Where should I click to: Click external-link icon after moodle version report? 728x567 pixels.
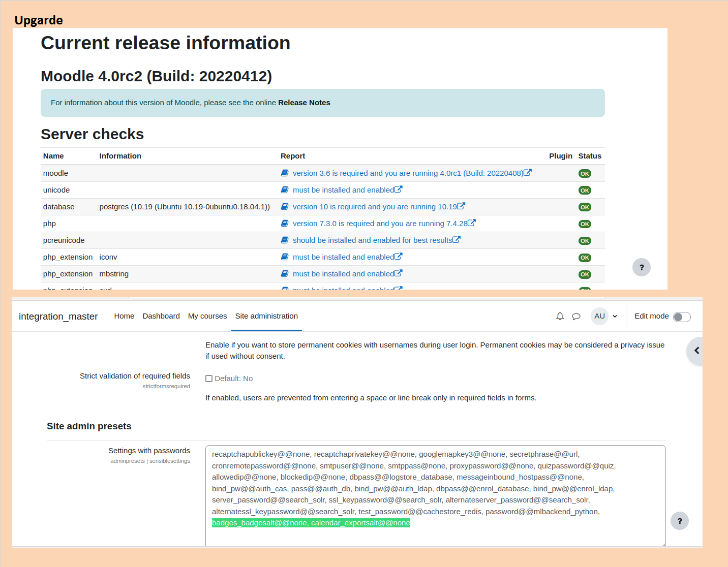[528, 173]
